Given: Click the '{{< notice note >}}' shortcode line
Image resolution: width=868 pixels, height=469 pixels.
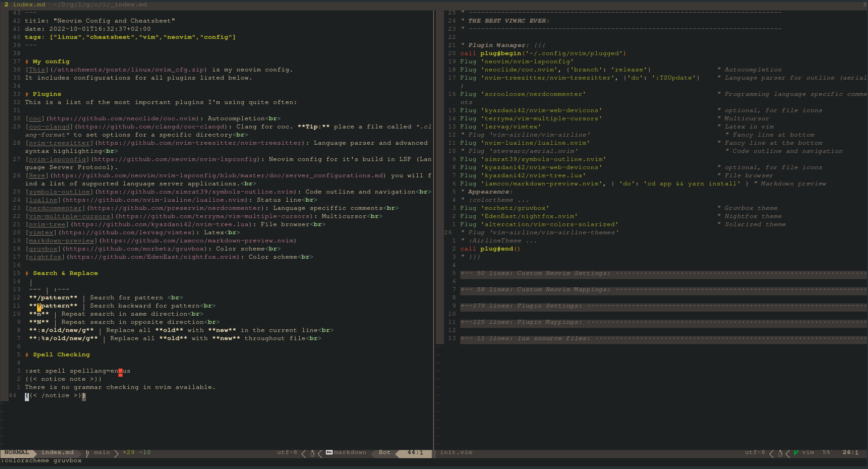Looking at the screenshot, I should [63, 379].
